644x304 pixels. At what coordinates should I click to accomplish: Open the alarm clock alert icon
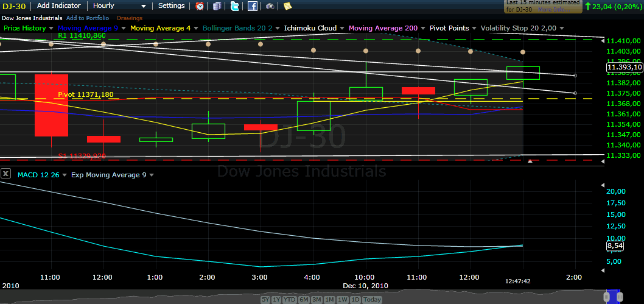click(x=200, y=5)
